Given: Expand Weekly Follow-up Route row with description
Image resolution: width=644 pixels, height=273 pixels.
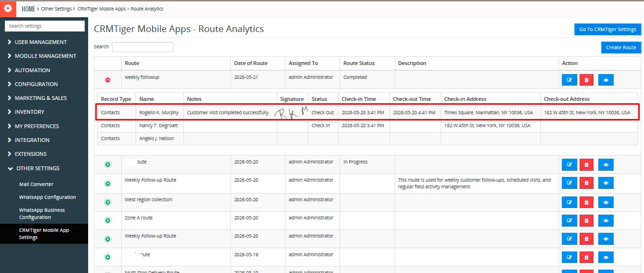Looking at the screenshot, I should pyautogui.click(x=108, y=183).
